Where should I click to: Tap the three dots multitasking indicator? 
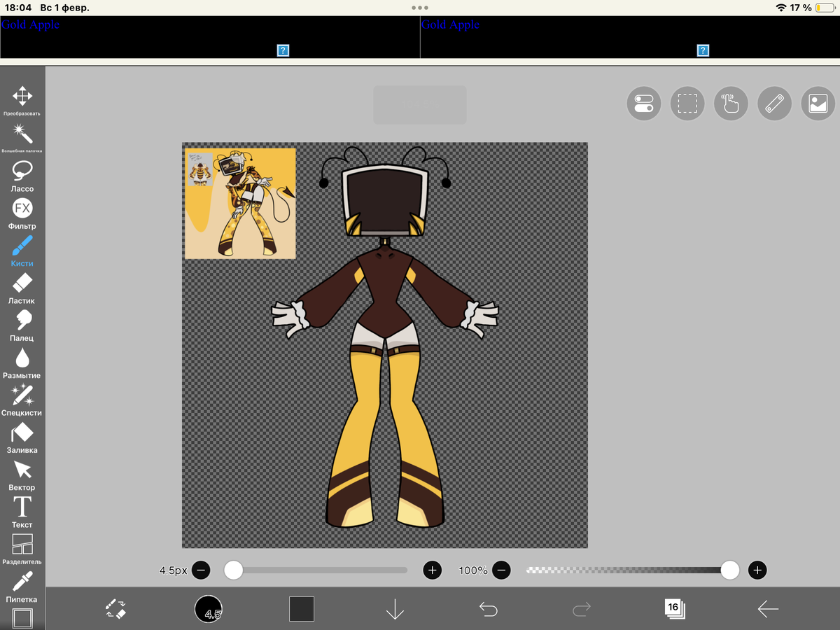point(420,8)
